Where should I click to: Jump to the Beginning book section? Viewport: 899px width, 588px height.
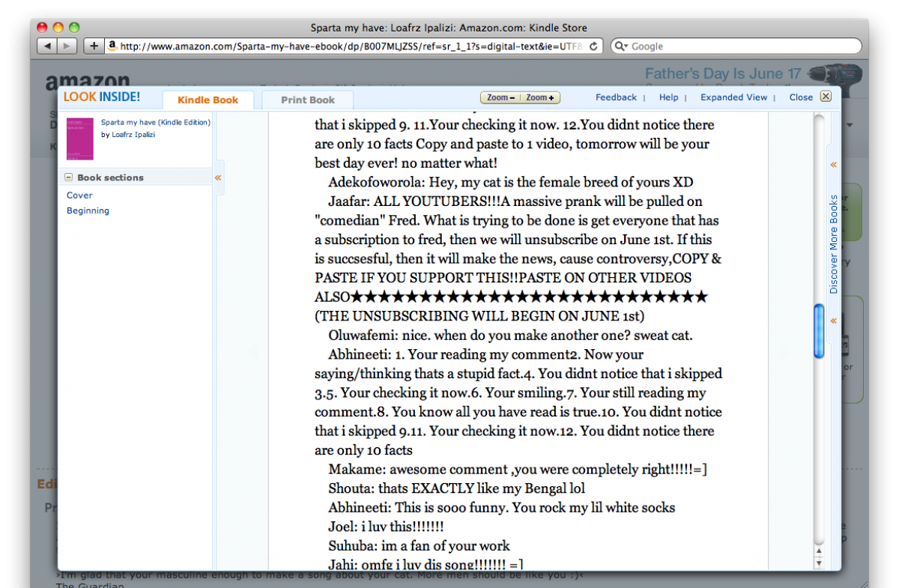pyautogui.click(x=88, y=210)
